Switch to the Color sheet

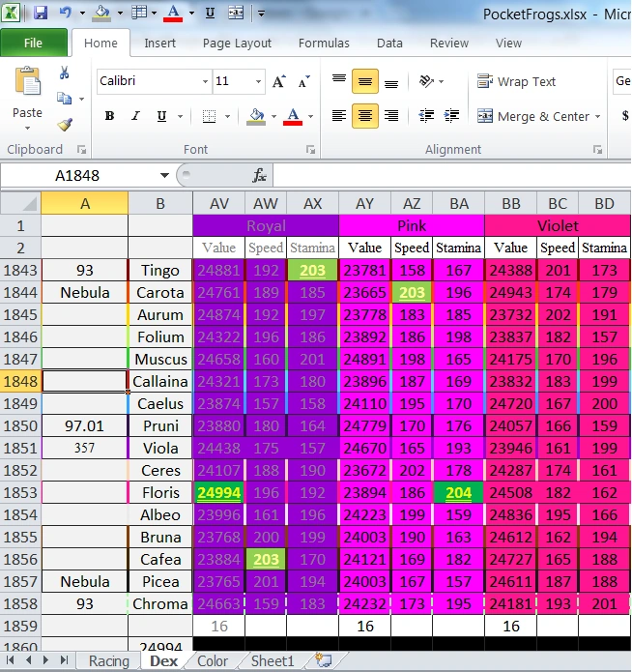coord(213,661)
